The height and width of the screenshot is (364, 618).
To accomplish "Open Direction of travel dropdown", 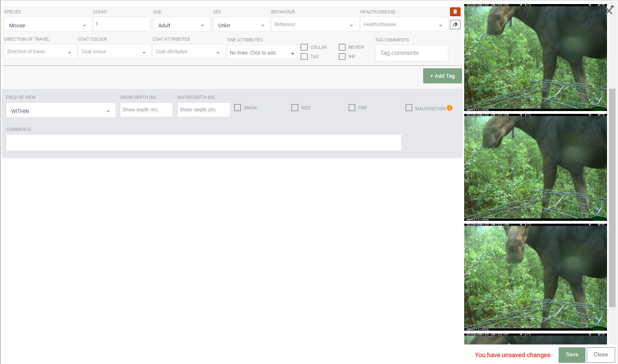I will [40, 51].
